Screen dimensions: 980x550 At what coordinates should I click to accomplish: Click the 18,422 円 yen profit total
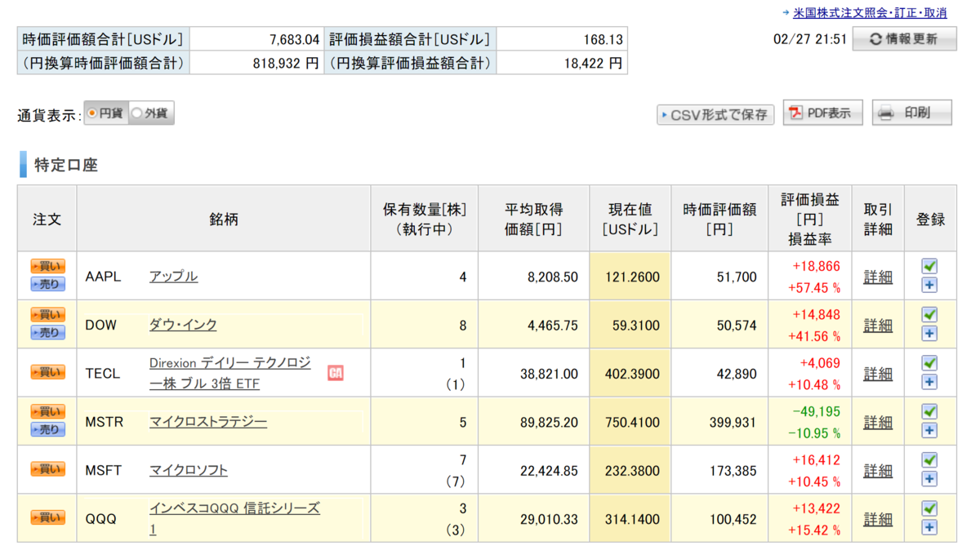pos(591,62)
